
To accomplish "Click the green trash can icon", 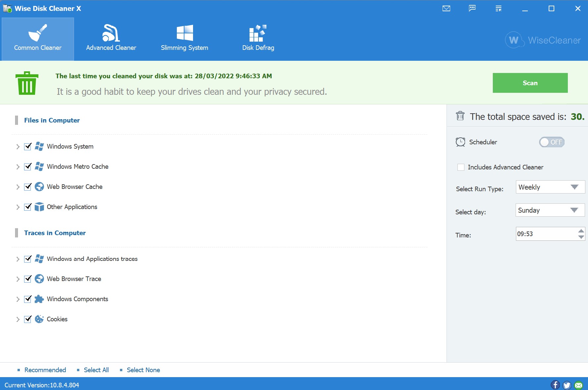I will (27, 83).
